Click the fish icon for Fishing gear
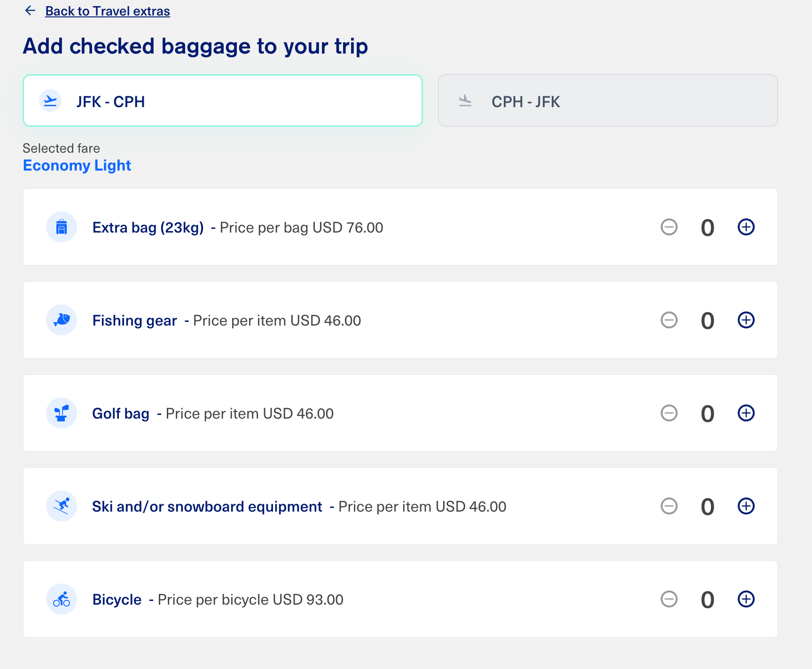The width and height of the screenshot is (812, 669). 62,320
